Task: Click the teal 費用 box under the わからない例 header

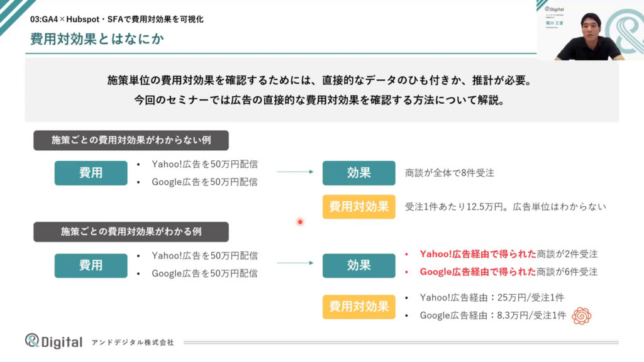Action: pyautogui.click(x=91, y=173)
